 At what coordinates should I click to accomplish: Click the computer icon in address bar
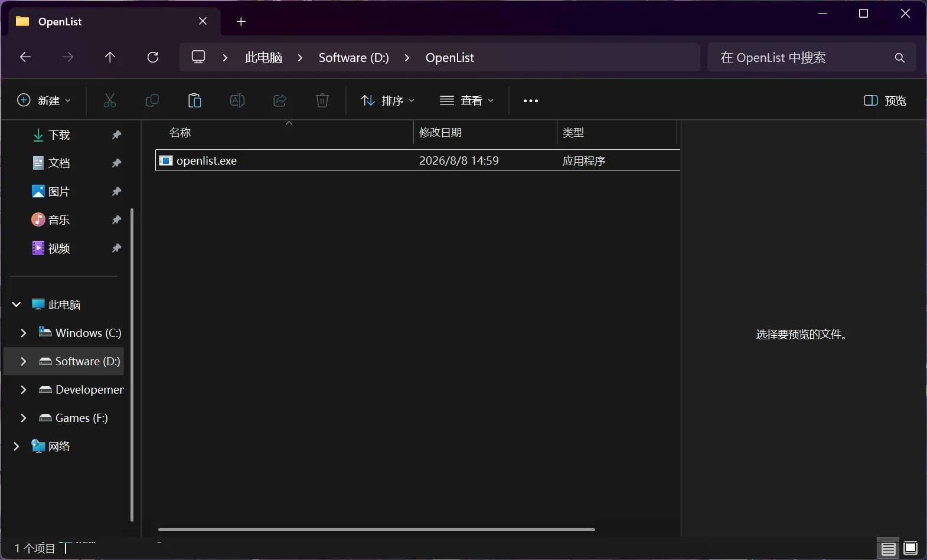point(198,57)
